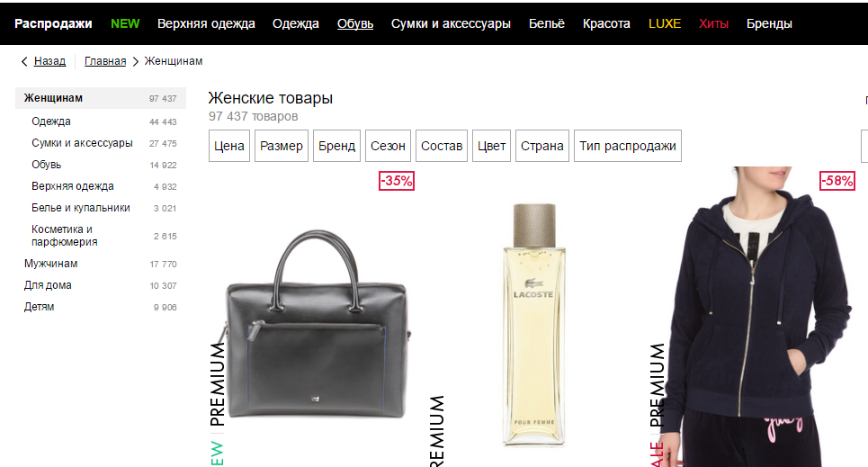Open the Обувь menu in top navigation
The height and width of the screenshot is (467, 868).
point(355,23)
